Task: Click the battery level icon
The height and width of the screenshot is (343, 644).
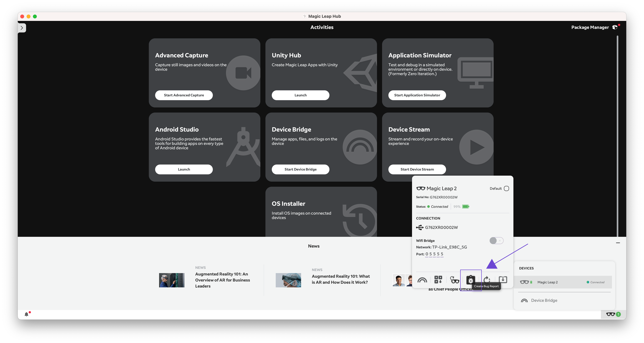Action: (466, 207)
